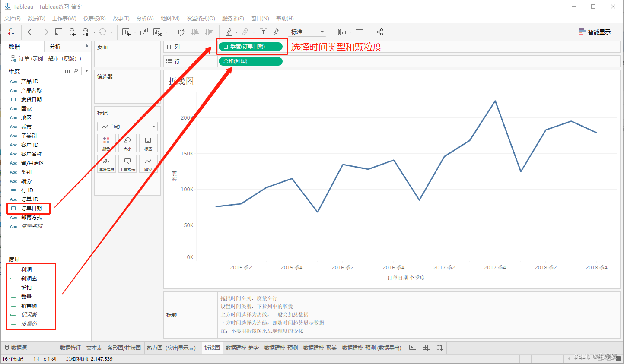Open the 分析 pane switcher arrows

click(86, 46)
